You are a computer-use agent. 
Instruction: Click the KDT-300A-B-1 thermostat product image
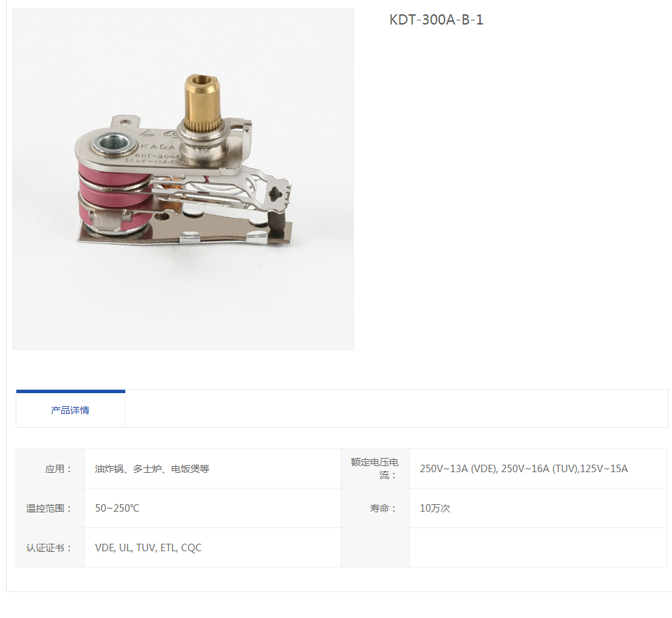(x=183, y=179)
